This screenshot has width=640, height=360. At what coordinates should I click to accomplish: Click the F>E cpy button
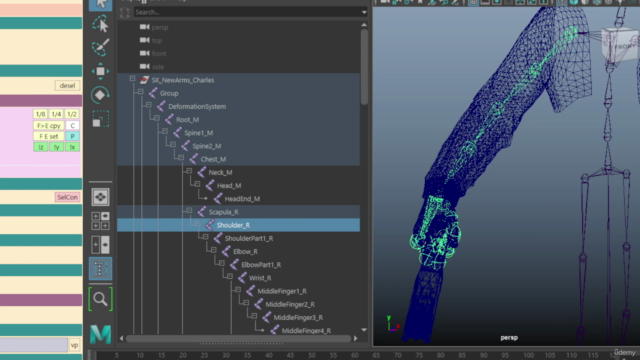pos(49,125)
